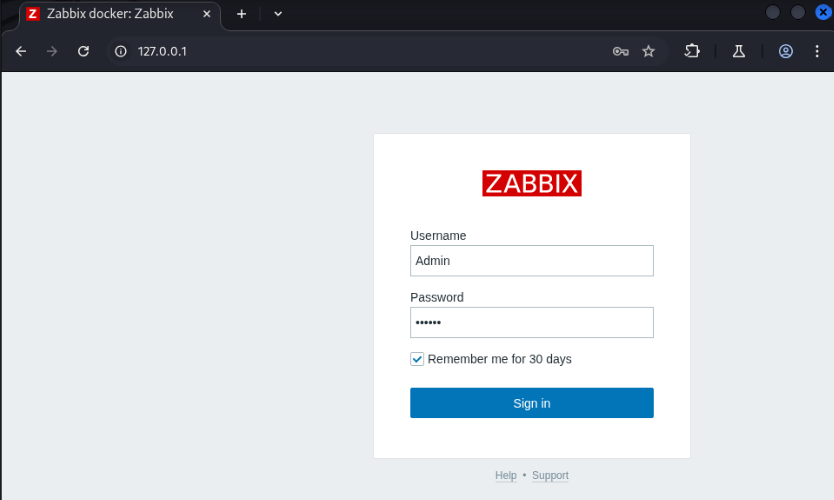
Task: Expand the tab search dropdown arrow
Action: click(278, 14)
